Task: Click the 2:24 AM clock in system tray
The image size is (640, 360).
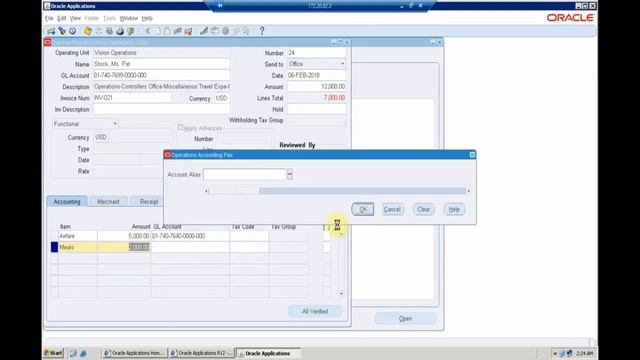Action: point(584,353)
